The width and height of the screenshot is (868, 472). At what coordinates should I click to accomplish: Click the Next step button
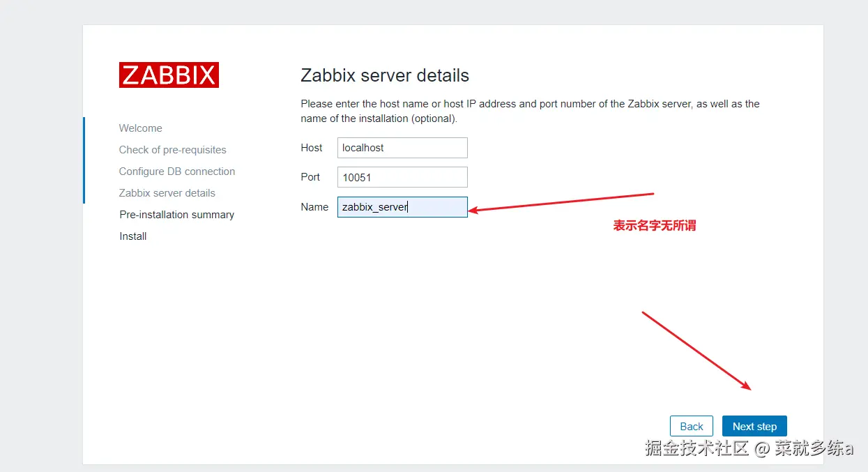pyautogui.click(x=754, y=427)
